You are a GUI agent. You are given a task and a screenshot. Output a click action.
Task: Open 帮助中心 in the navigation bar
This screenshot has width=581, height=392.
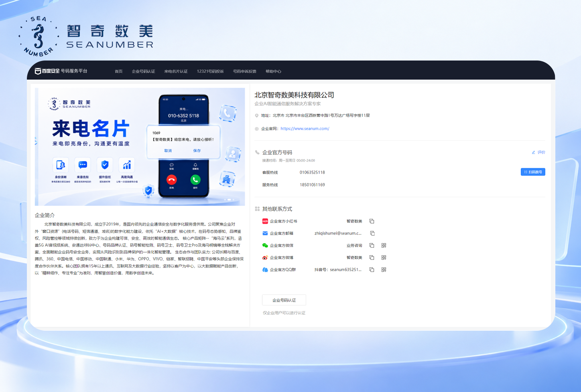point(273,71)
